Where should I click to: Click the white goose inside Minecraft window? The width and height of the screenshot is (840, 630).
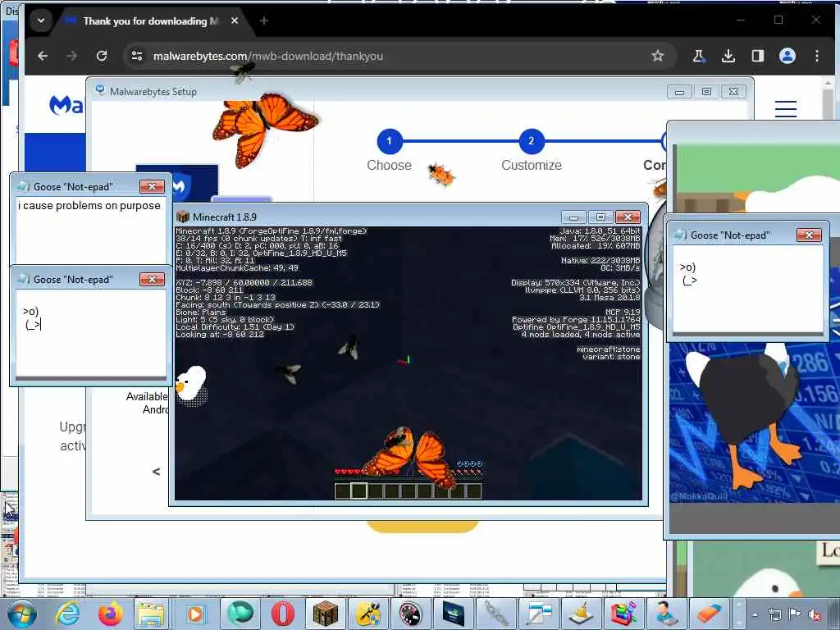pos(191,385)
